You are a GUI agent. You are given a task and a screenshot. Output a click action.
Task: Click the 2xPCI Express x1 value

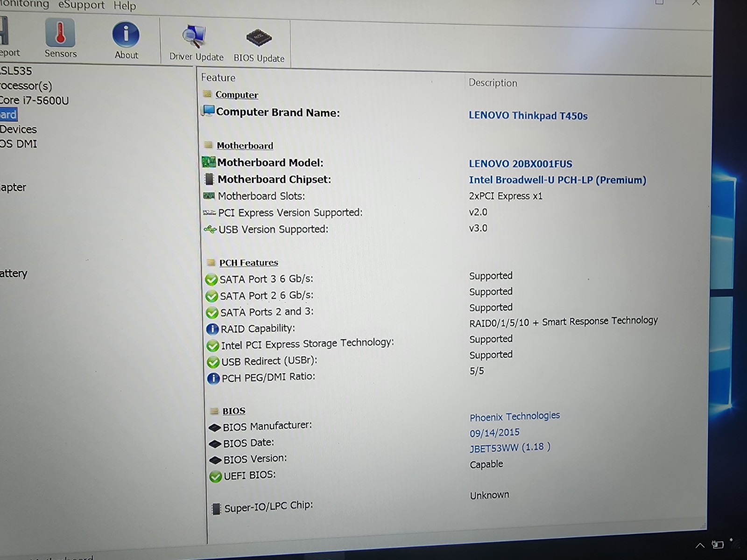coord(506,196)
